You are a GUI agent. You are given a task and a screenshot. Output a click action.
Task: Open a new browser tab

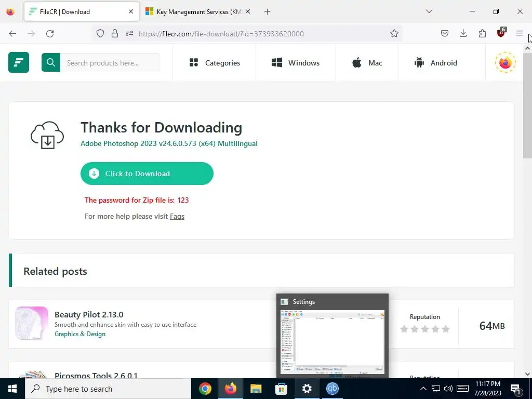coord(268,12)
